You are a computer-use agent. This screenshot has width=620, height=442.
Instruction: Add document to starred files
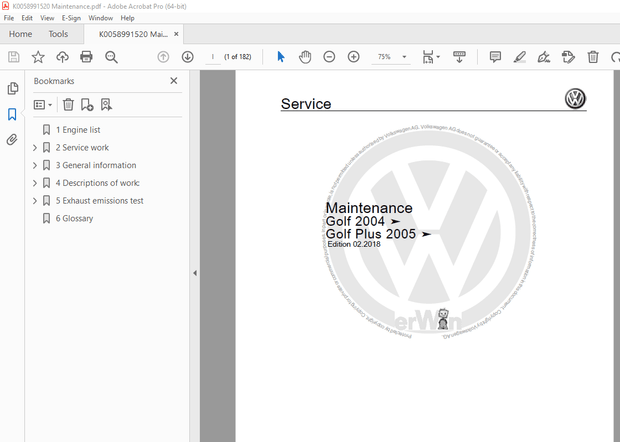click(x=38, y=57)
